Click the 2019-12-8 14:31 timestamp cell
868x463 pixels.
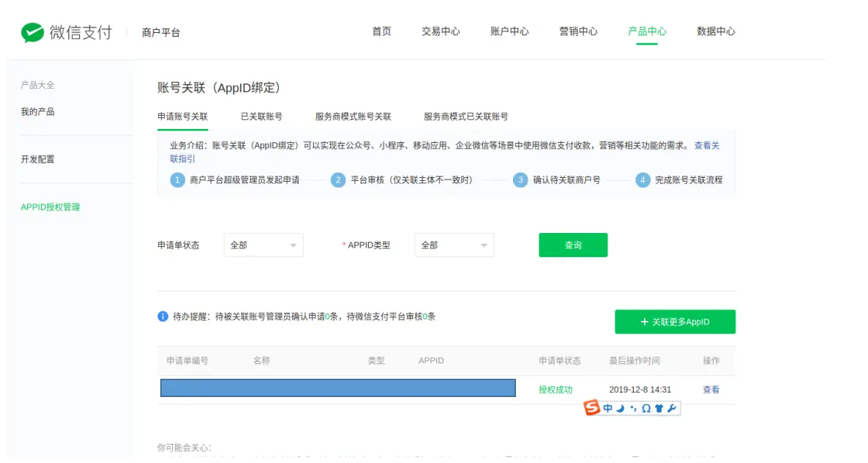[x=640, y=389]
